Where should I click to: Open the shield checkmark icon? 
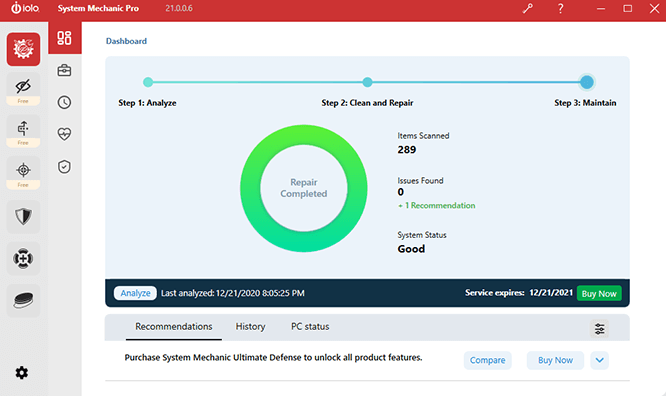point(65,167)
